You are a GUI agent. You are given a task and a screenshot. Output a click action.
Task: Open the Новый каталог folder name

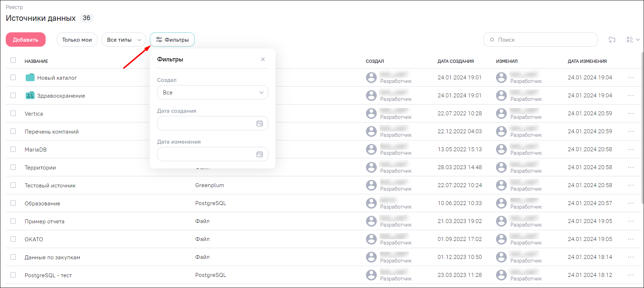tap(57, 78)
